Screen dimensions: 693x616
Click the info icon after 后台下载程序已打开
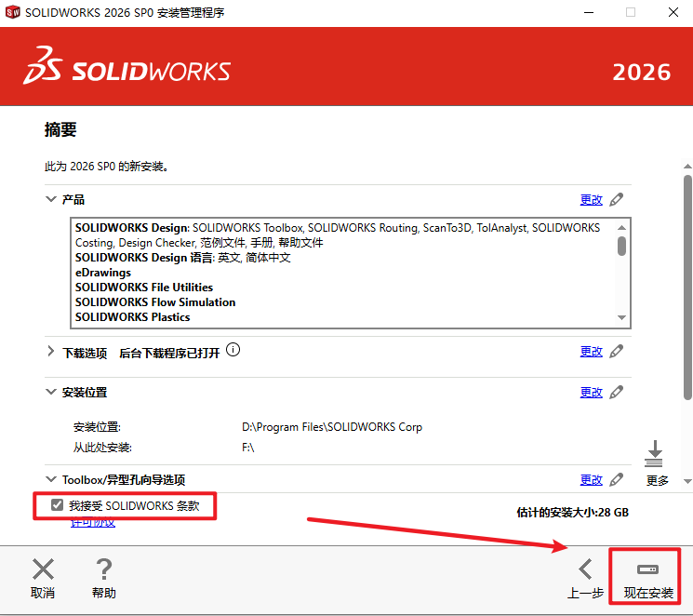[233, 350]
